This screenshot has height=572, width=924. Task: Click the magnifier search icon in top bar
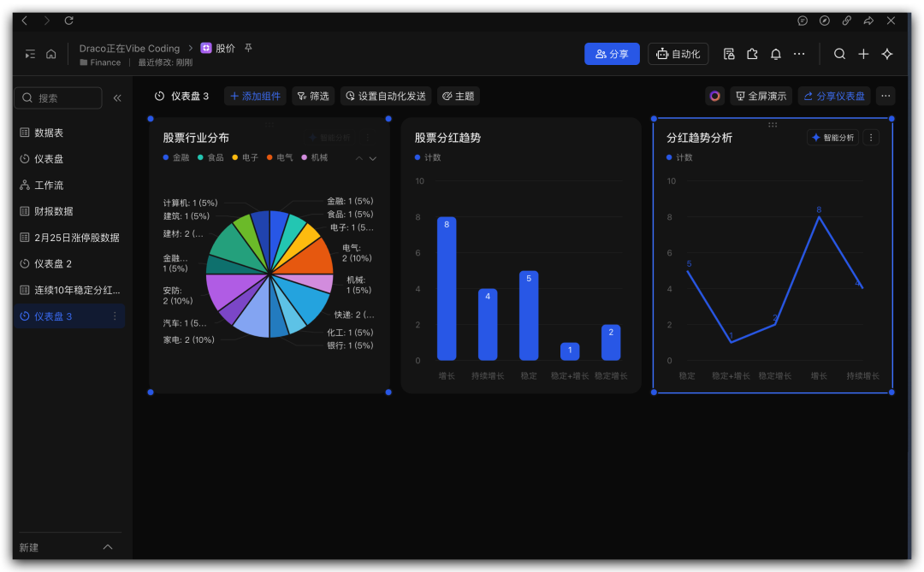[x=839, y=54]
